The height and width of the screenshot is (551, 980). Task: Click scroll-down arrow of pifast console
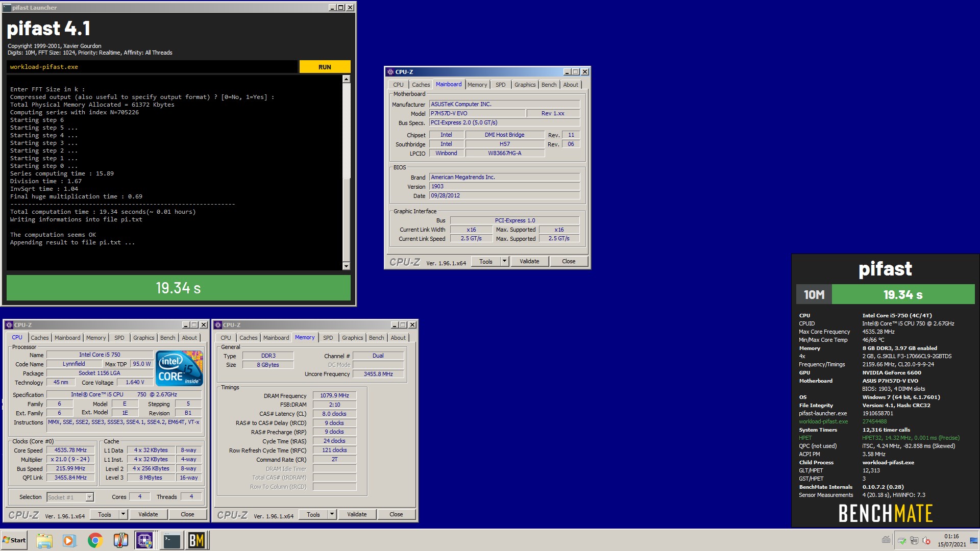[346, 266]
